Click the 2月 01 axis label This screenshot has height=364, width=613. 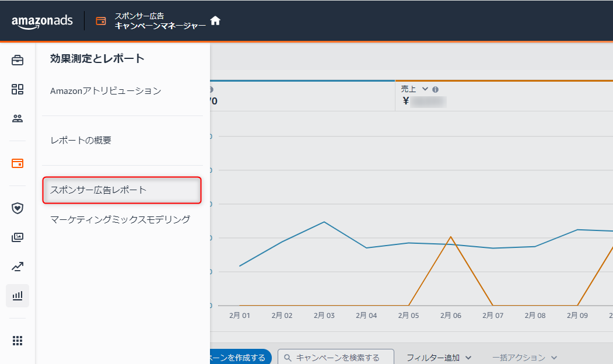tap(240, 316)
